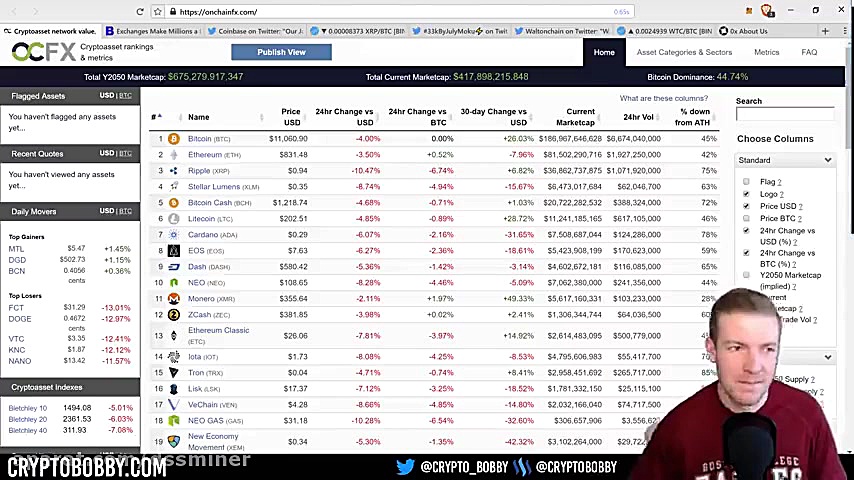Click the Lisk coin logo
The height and width of the screenshot is (480, 854).
[174, 389]
